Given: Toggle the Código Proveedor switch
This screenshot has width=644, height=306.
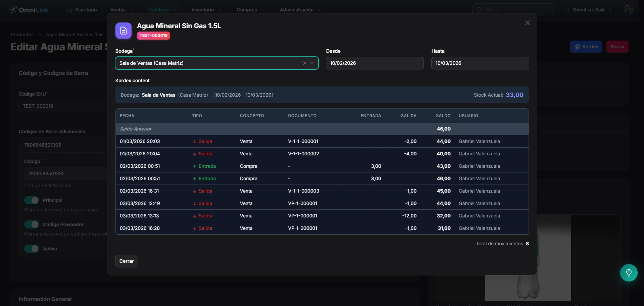Looking at the screenshot, I should click(32, 224).
